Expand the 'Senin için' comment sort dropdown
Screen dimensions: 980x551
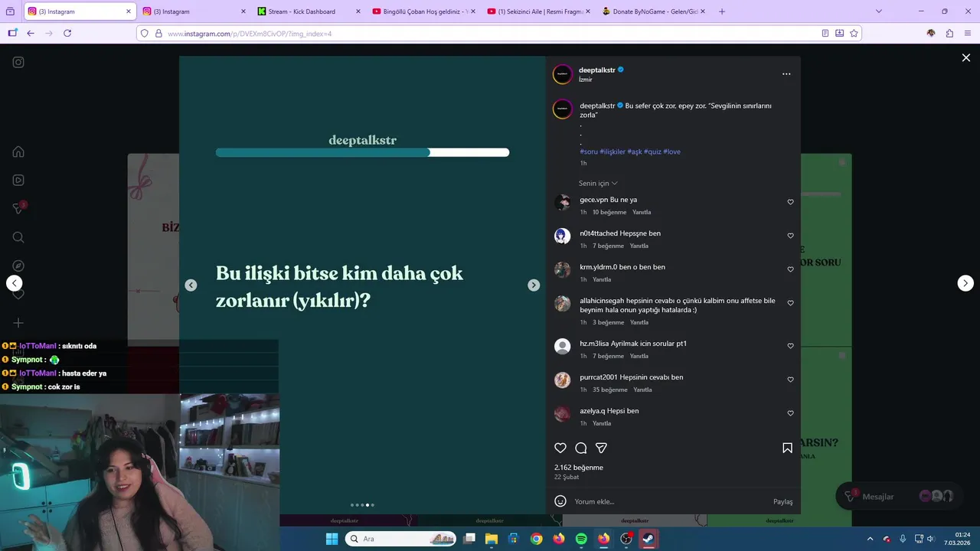[598, 184]
